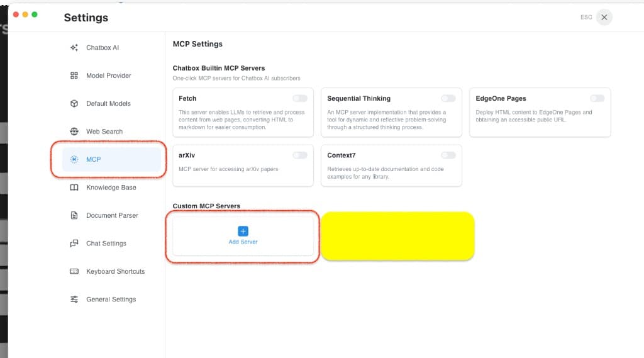Click the Sequential Thinking card title

pyautogui.click(x=358, y=99)
